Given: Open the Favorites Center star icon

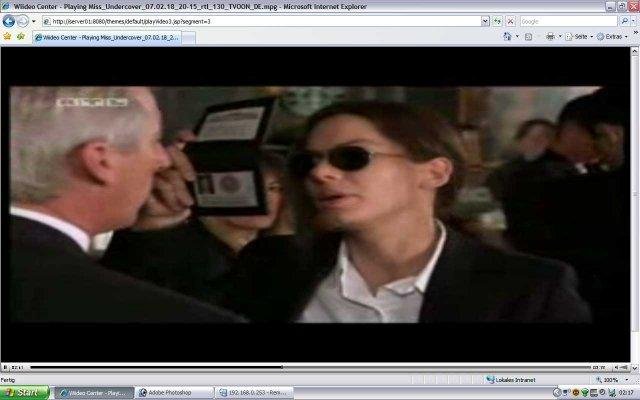Looking at the screenshot, I should [7, 36].
